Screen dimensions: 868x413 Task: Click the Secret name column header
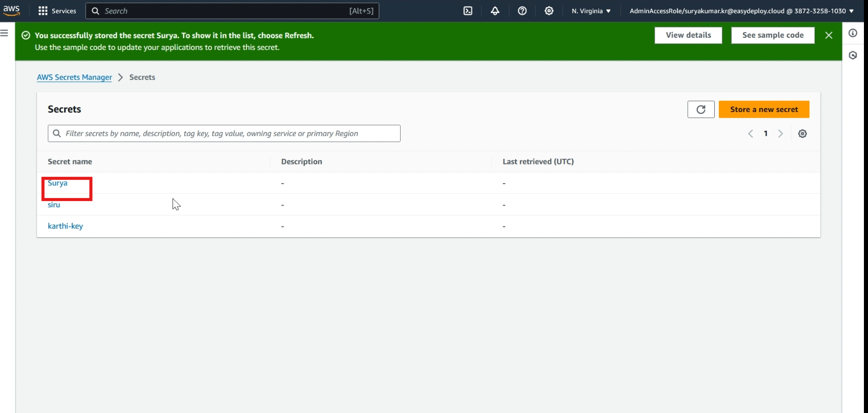pyautogui.click(x=70, y=161)
